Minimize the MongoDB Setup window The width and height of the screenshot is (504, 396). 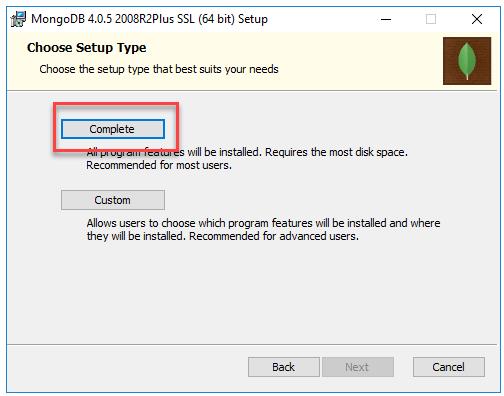point(386,19)
